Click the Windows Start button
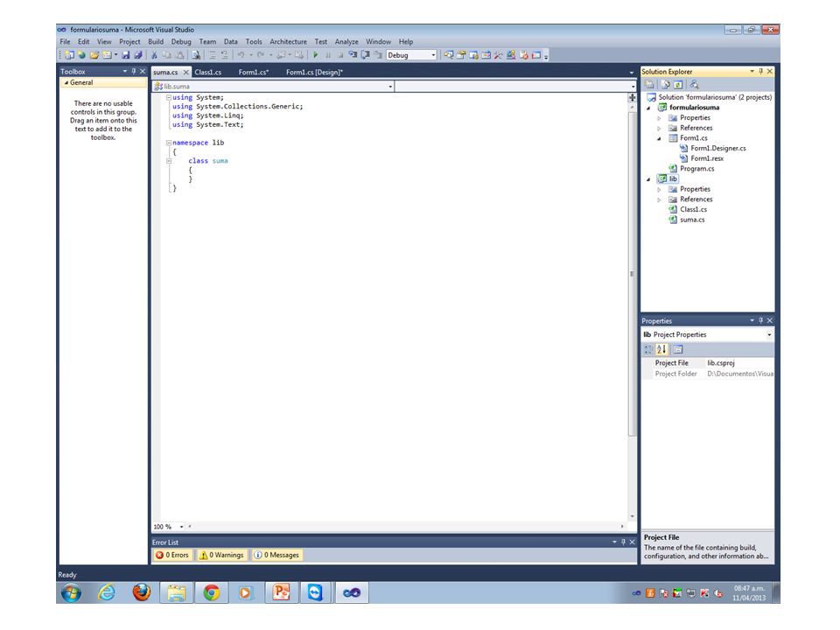 (x=71, y=592)
